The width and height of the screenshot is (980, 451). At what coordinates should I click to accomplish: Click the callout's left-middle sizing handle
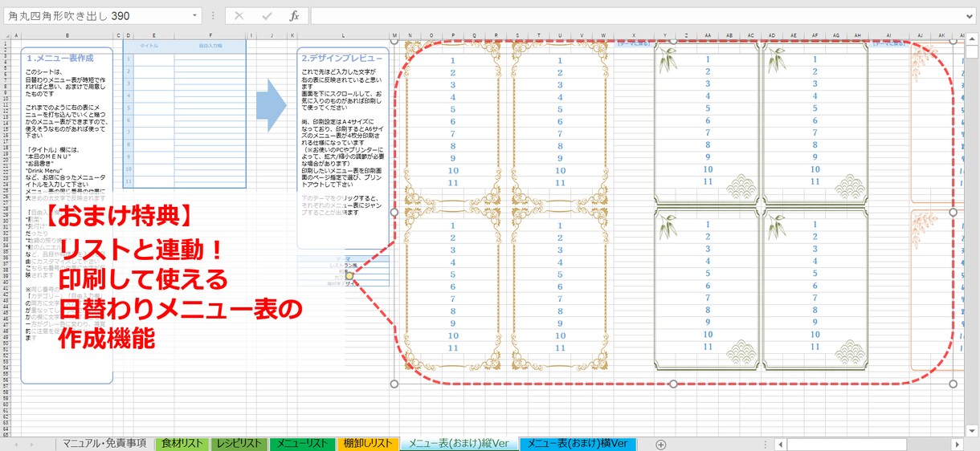pos(394,212)
